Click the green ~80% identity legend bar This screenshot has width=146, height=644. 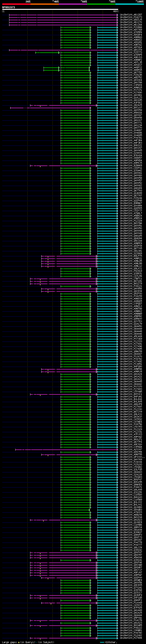[x=101, y=4]
